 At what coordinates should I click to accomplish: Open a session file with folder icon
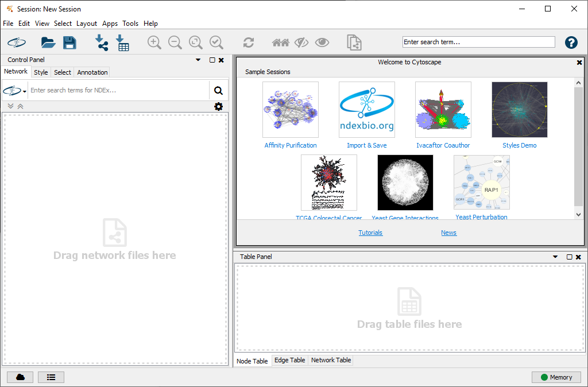click(48, 42)
